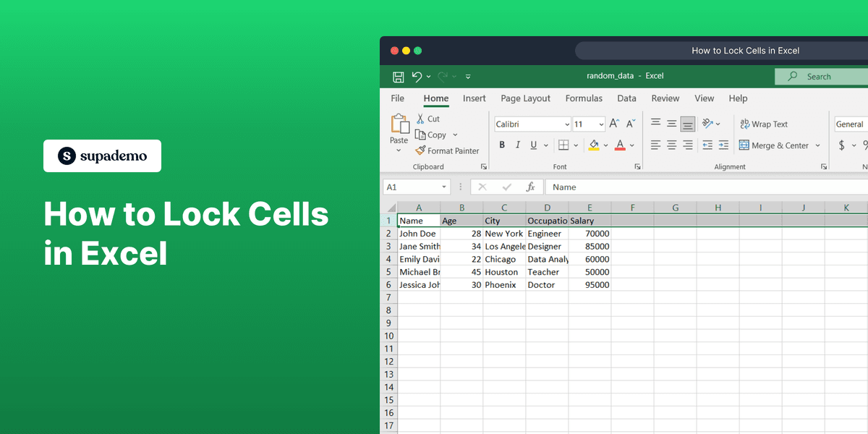Screen dimensions: 868x434
Task: Click Increase Font Size button
Action: click(x=613, y=124)
